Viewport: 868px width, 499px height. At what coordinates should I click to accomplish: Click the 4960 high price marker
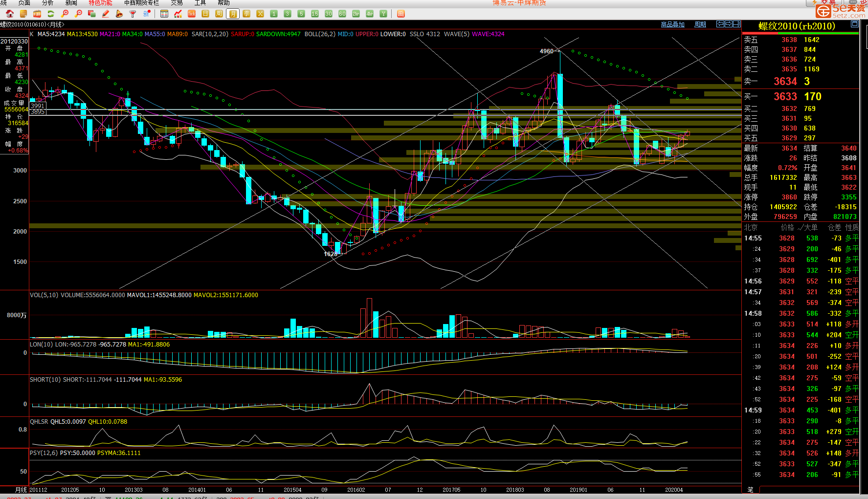click(x=547, y=51)
